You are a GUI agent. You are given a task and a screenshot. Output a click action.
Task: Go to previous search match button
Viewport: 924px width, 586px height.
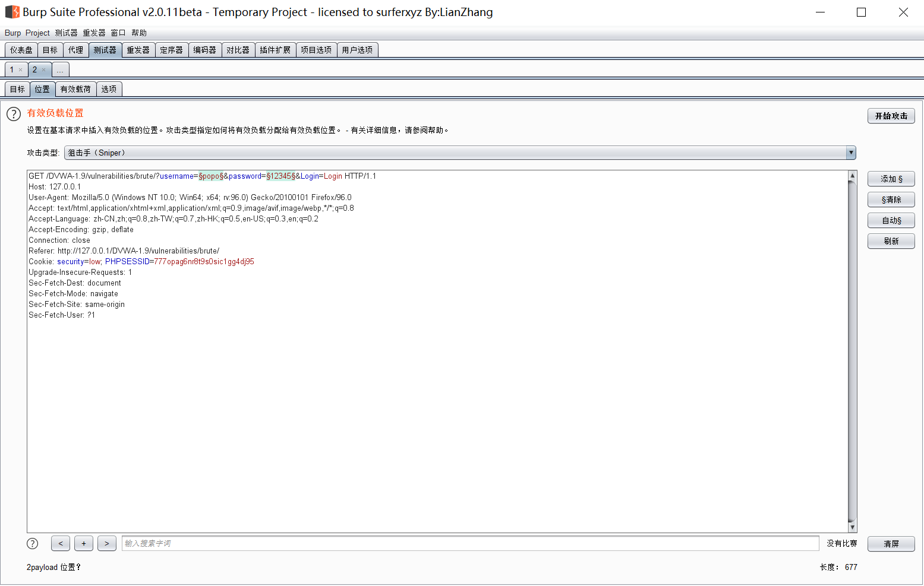pos(61,543)
